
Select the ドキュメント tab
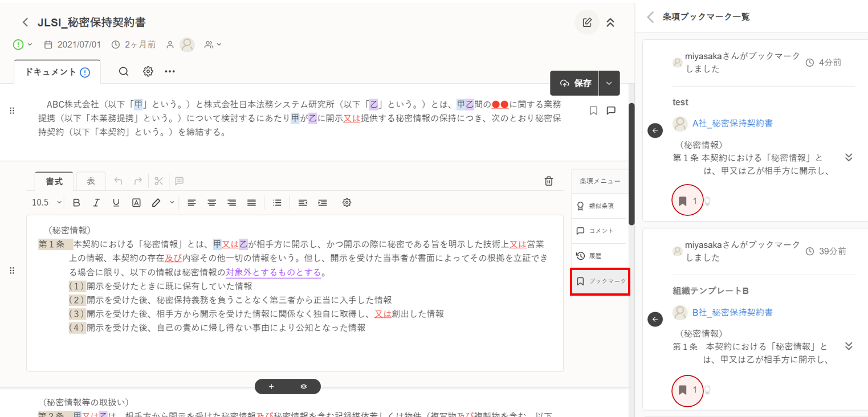pos(57,72)
